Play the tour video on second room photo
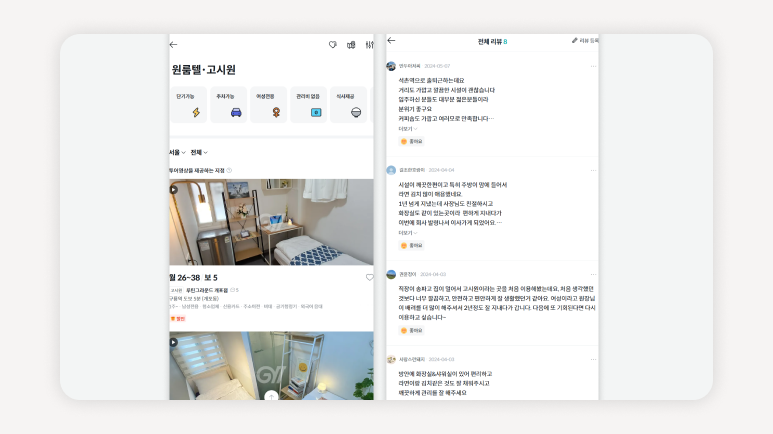 point(174,342)
